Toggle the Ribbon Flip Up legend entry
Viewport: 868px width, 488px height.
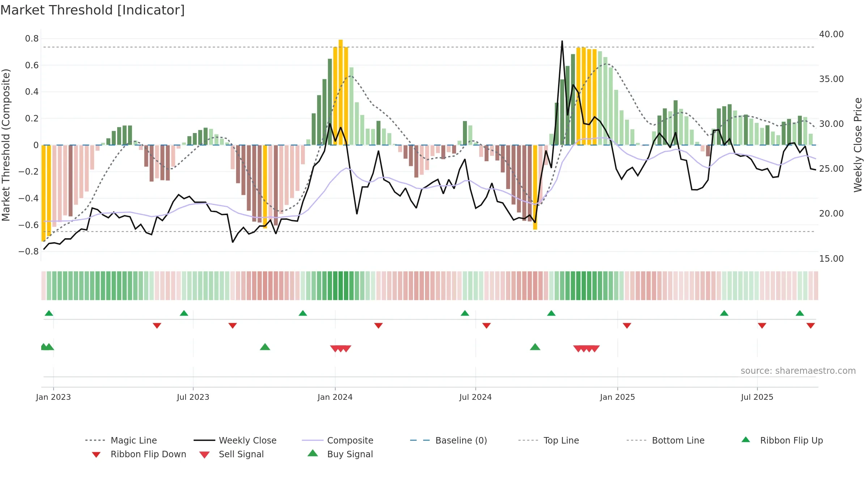click(x=782, y=440)
